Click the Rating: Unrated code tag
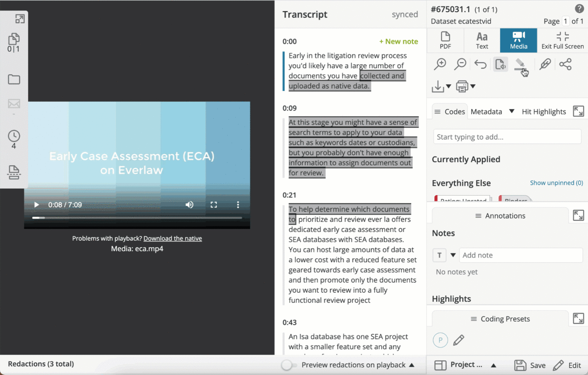This screenshot has height=375, width=588. [x=462, y=199]
